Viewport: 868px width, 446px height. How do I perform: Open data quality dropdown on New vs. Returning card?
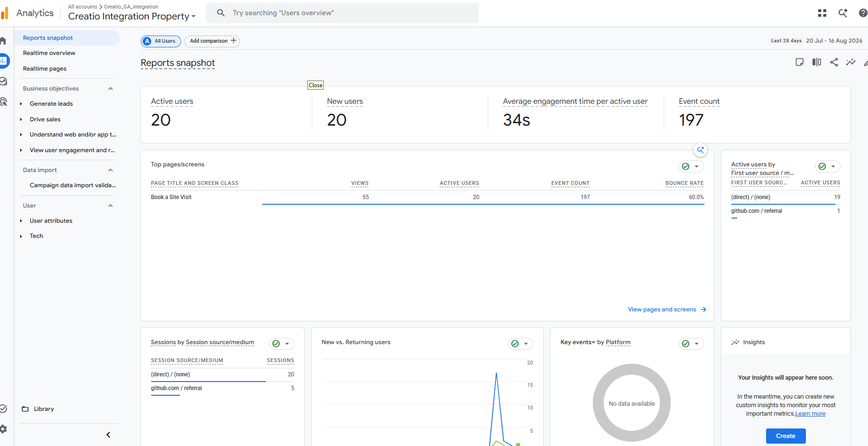[520, 344]
